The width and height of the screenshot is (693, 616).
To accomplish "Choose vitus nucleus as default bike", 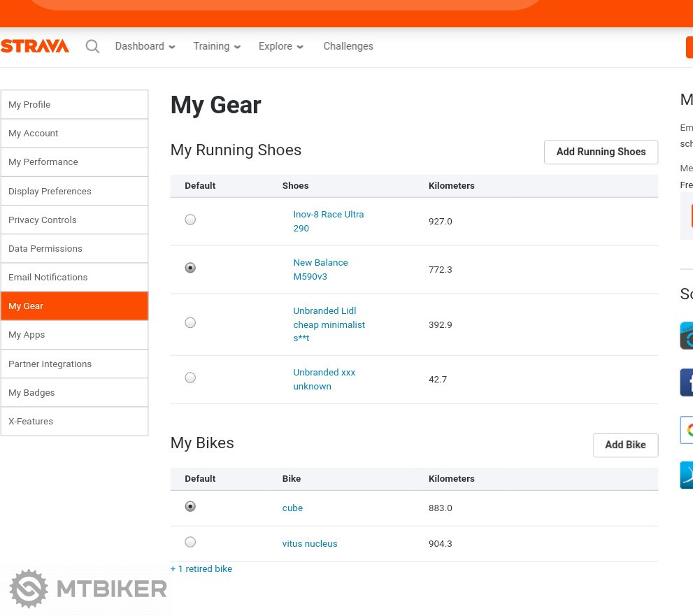I will (x=190, y=542).
